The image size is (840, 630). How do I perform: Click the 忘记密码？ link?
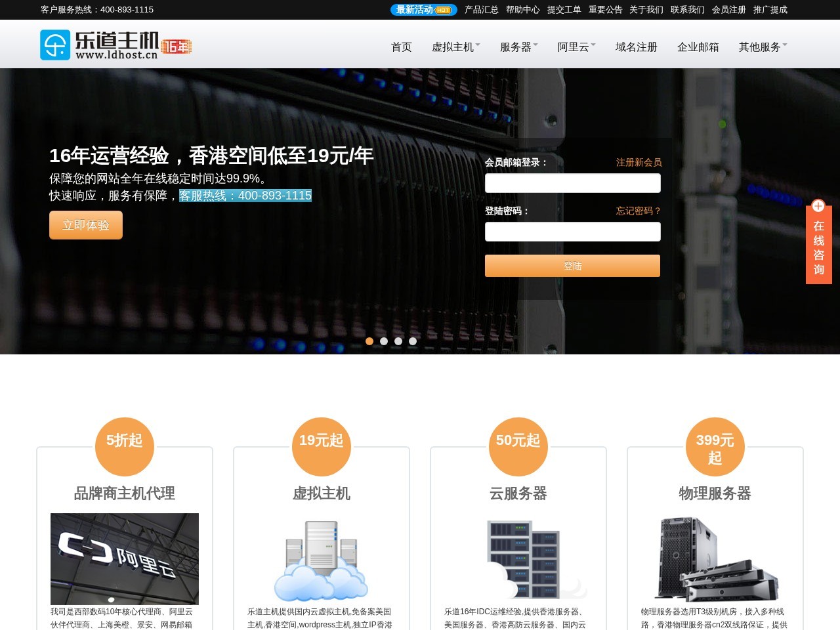pyautogui.click(x=639, y=211)
